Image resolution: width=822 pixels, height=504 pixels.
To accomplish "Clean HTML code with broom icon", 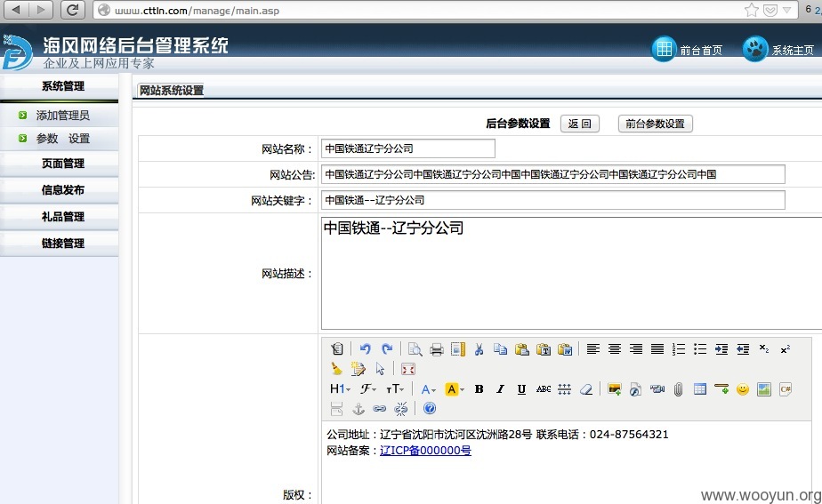I will 336,369.
